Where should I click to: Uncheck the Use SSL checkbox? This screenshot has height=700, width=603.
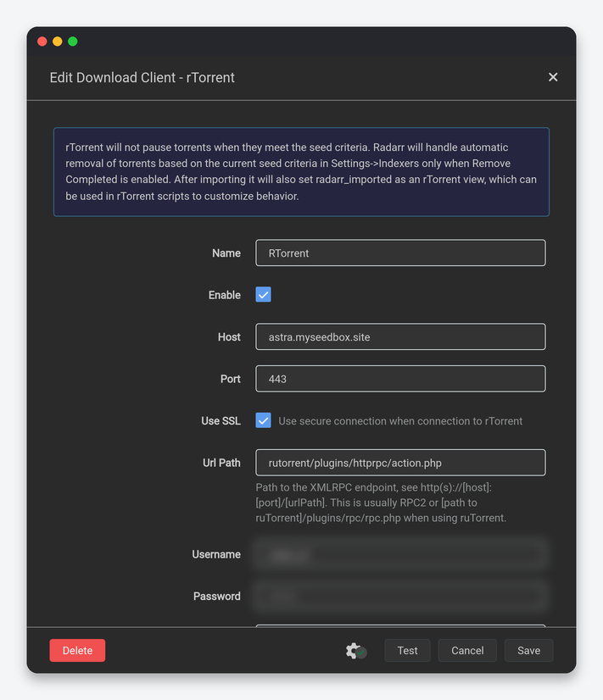click(x=263, y=420)
